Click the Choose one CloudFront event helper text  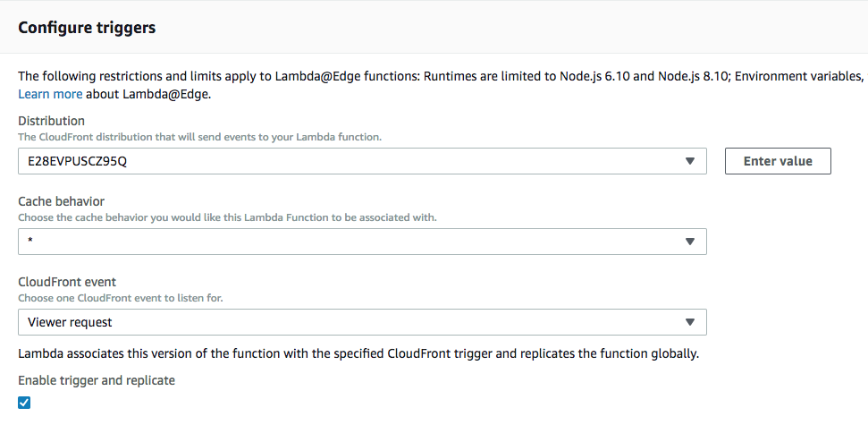click(121, 298)
